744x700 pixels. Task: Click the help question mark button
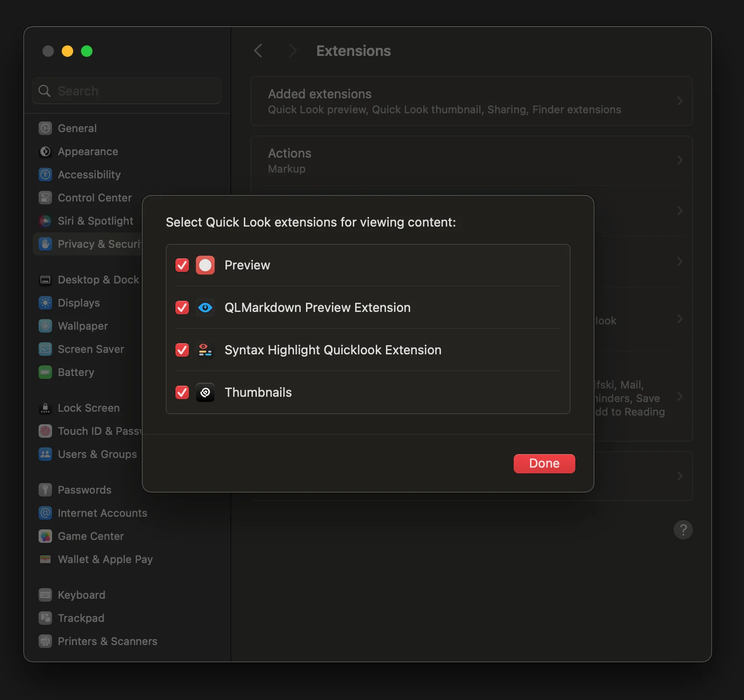click(x=683, y=530)
